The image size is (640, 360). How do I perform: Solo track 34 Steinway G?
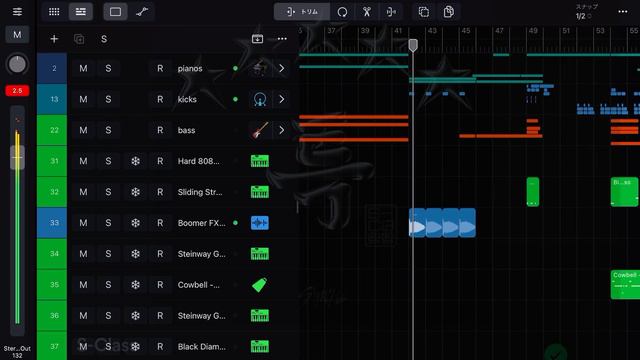coord(108,254)
